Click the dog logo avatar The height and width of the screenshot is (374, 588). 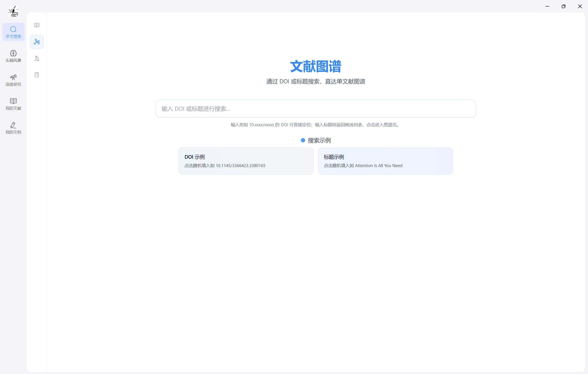pyautogui.click(x=13, y=11)
